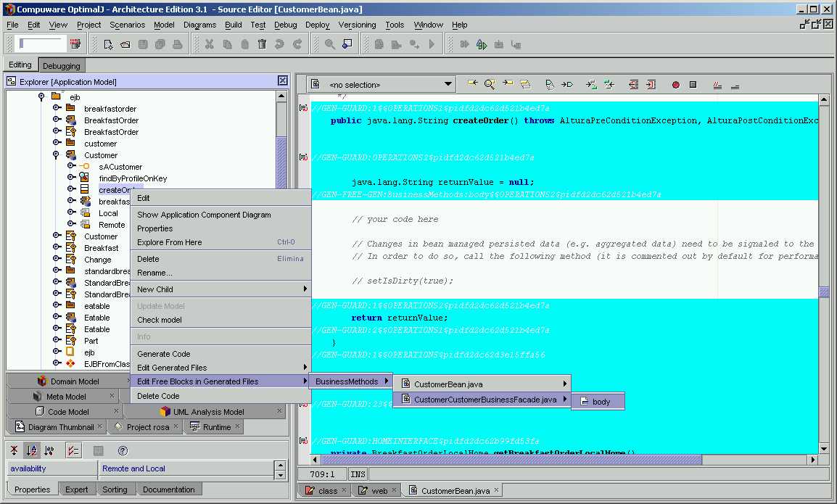This screenshot has width=837, height=504.
Task: Close the CustomerBean.java editor tab
Action: [x=496, y=489]
